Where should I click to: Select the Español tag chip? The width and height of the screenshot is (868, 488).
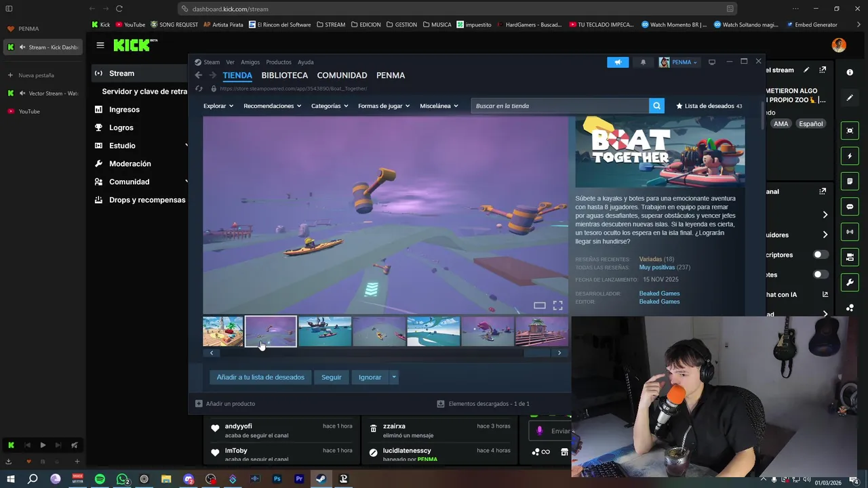tap(810, 124)
